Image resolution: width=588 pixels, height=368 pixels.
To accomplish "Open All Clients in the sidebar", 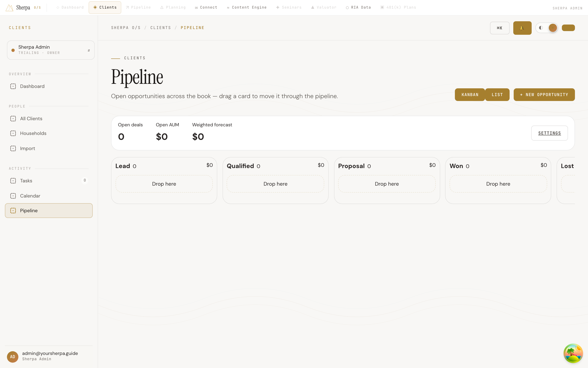I will [x=49, y=119].
